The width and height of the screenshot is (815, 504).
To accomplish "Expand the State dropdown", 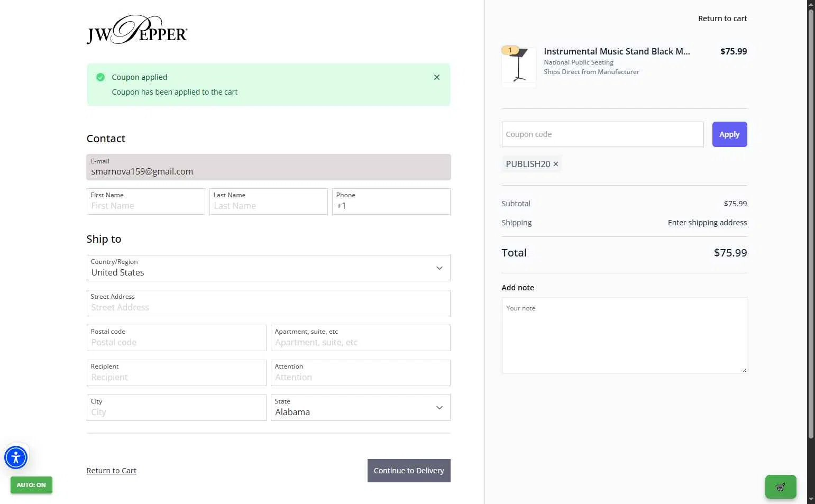I will (360, 408).
